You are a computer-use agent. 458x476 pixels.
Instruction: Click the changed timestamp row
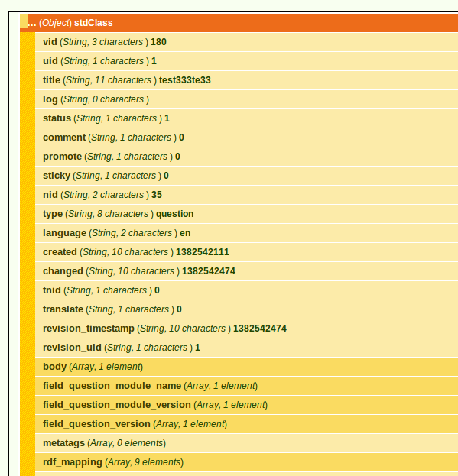[x=247, y=271]
